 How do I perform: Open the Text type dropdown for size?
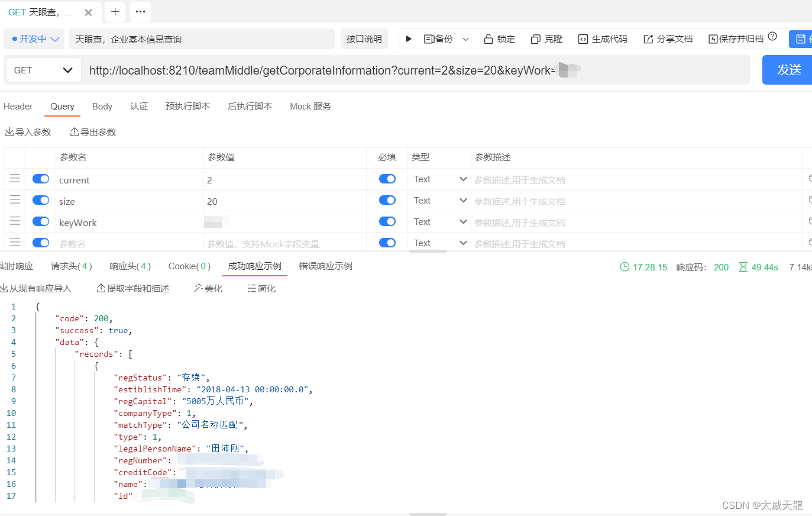coord(439,201)
